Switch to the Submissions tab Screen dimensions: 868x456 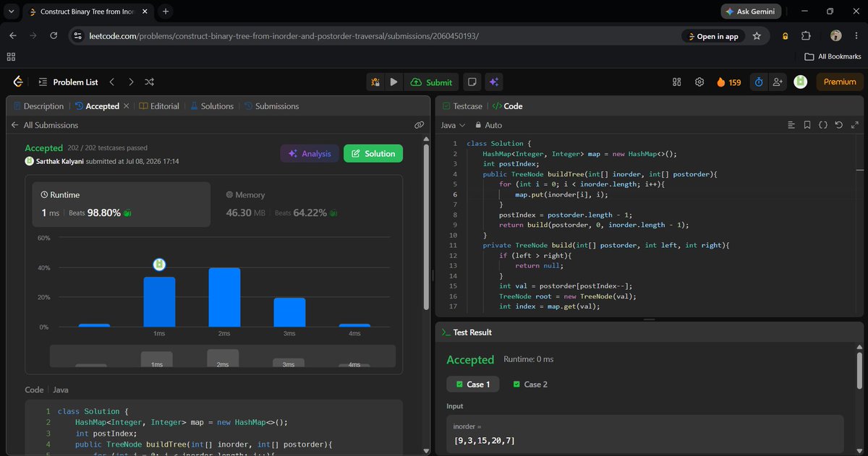(x=271, y=106)
